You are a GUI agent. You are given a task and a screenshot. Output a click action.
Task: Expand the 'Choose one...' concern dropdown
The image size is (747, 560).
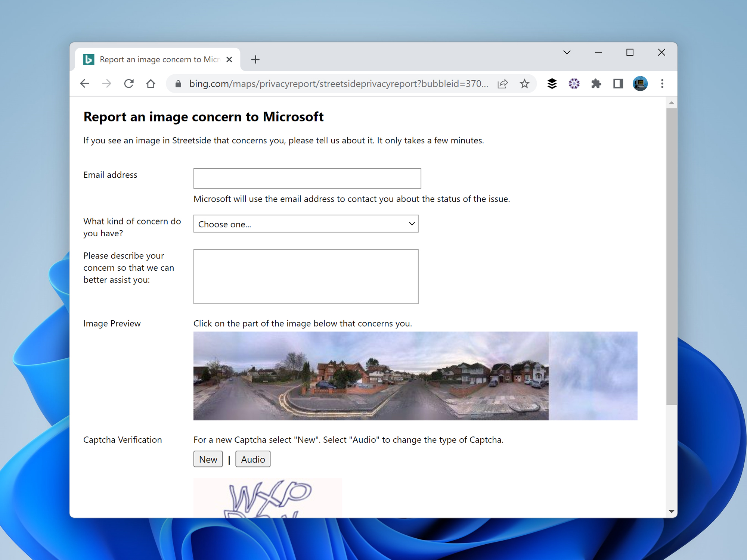coord(306,224)
